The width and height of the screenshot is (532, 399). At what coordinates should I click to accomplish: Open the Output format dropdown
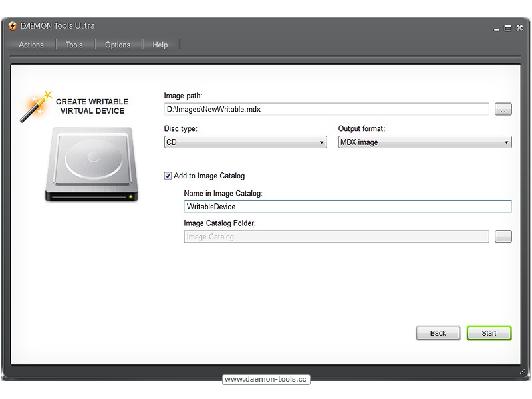pyautogui.click(x=424, y=142)
